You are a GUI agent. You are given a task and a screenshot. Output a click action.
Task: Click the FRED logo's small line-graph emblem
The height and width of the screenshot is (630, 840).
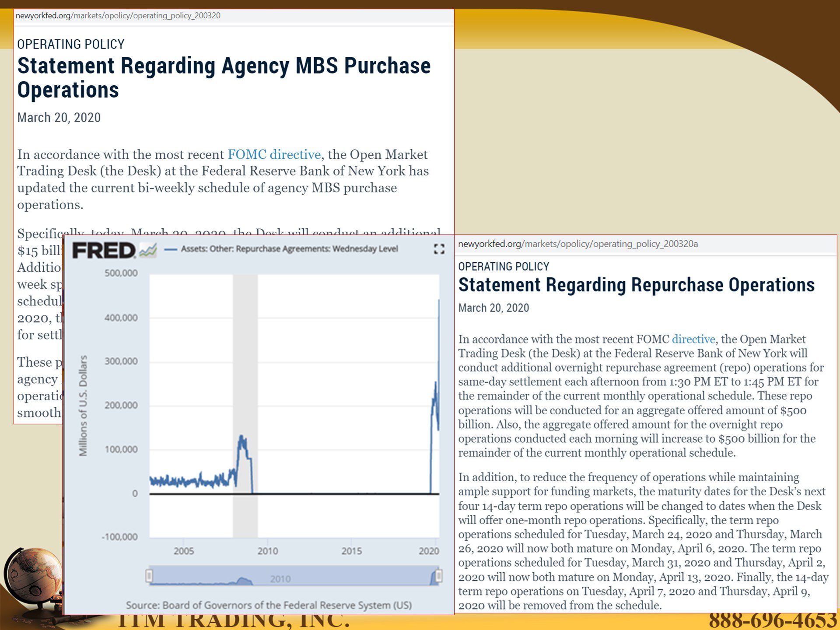[x=148, y=251]
